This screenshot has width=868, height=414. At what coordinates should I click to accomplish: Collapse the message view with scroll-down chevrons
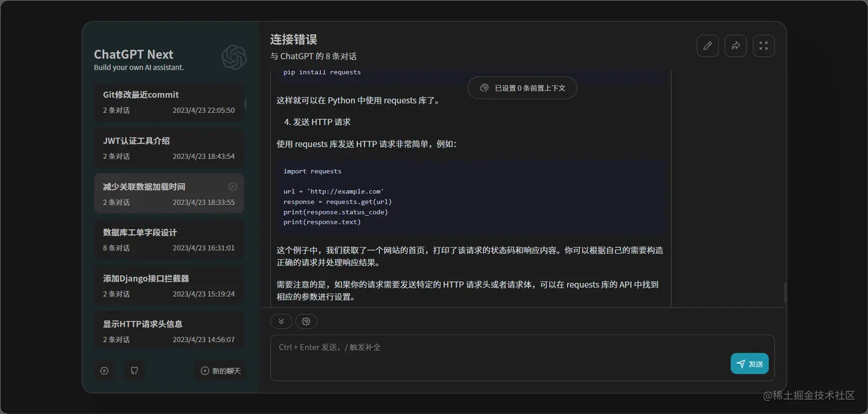coord(281,321)
